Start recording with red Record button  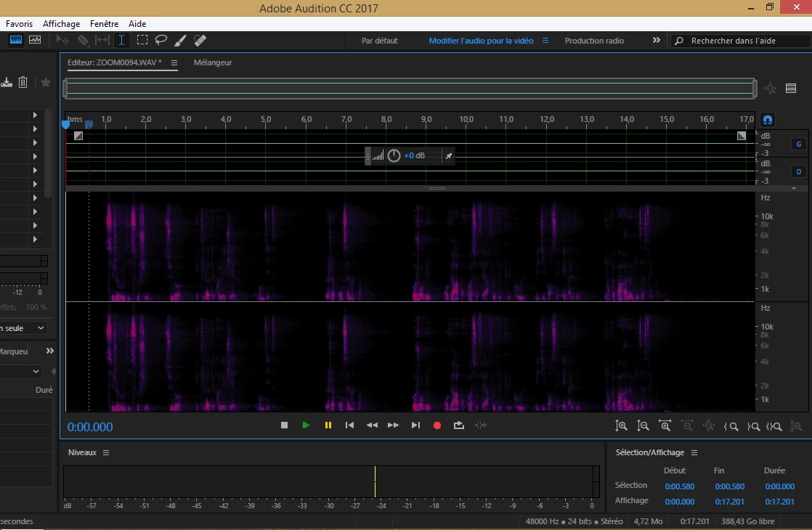pyautogui.click(x=437, y=425)
